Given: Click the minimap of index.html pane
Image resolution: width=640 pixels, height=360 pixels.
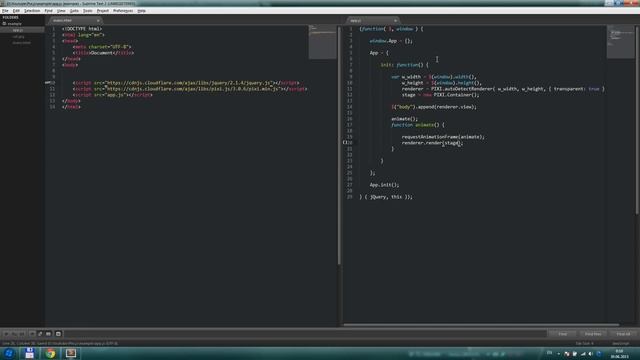Looking at the screenshot, I should tap(322, 42).
